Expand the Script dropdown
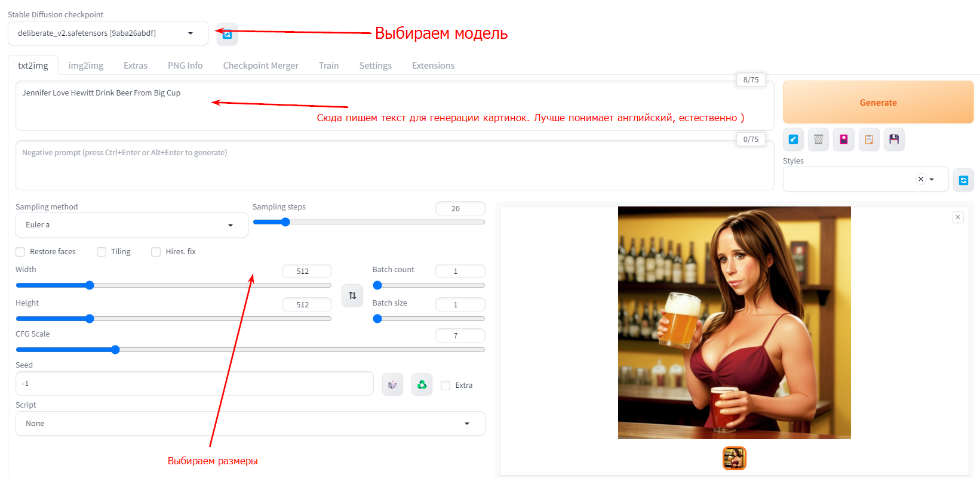980x478 pixels. 250,424
